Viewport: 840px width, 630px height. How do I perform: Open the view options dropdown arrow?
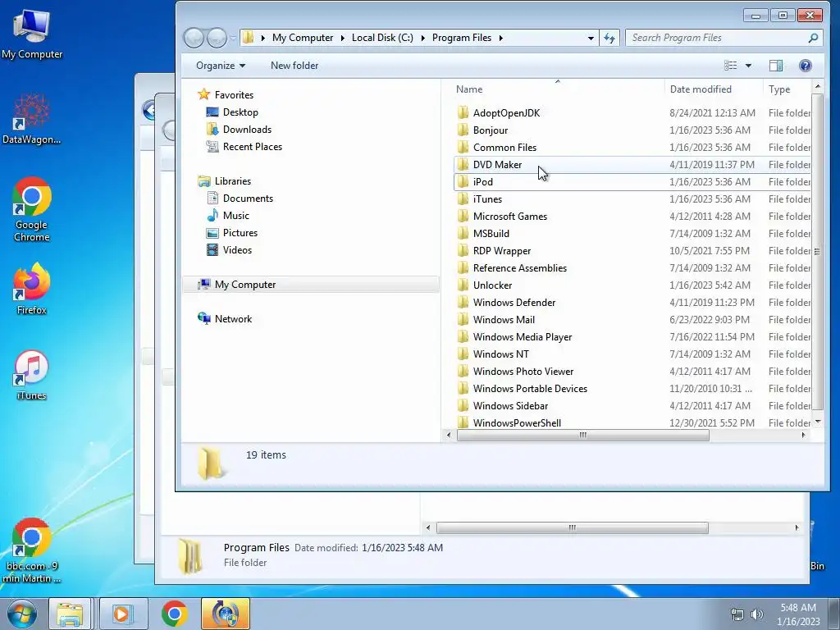(748, 66)
